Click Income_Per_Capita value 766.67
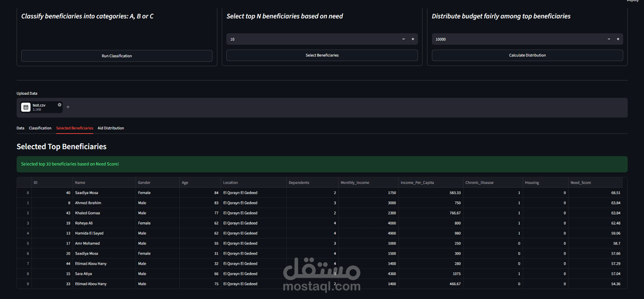Image resolution: width=644 pixels, height=299 pixels. (431, 213)
